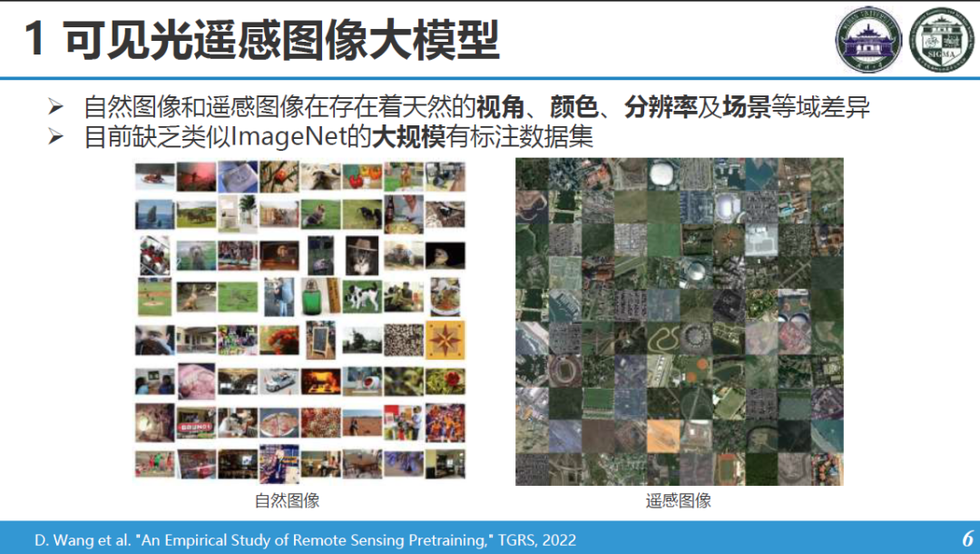Select bold text 视角 in first bullet
Image resolution: width=980 pixels, height=554 pixels.
tap(501, 107)
